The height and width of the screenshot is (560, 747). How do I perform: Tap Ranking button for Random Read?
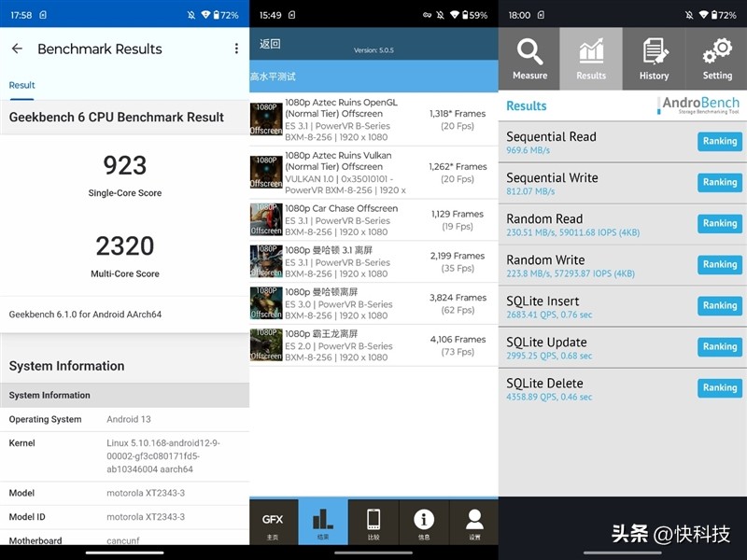coord(719,223)
